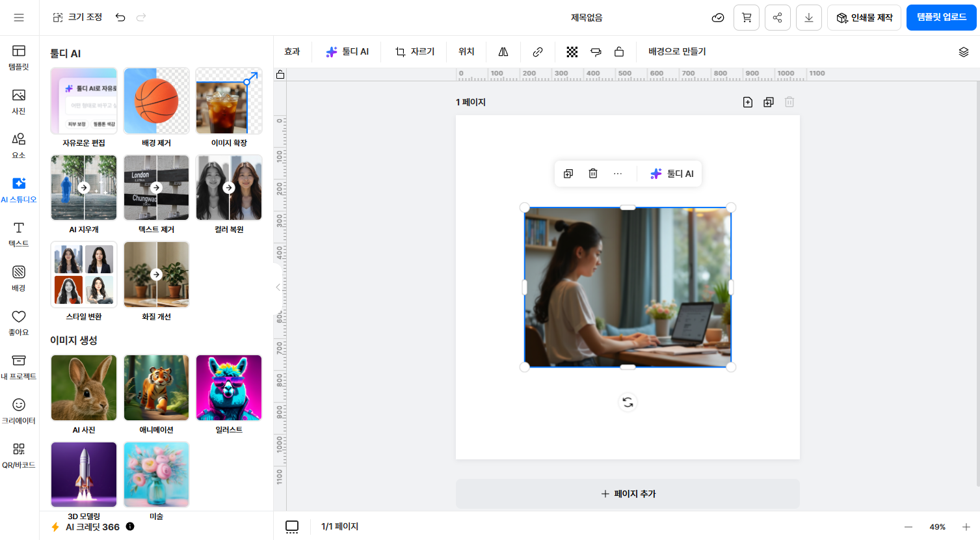The image size is (980, 540).
Task: Choose the 컬러 복원 tool
Action: point(229,187)
